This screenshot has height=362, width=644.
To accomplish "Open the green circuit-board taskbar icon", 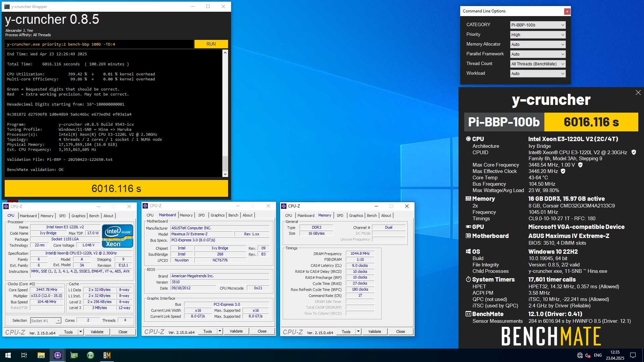I will tap(74, 355).
